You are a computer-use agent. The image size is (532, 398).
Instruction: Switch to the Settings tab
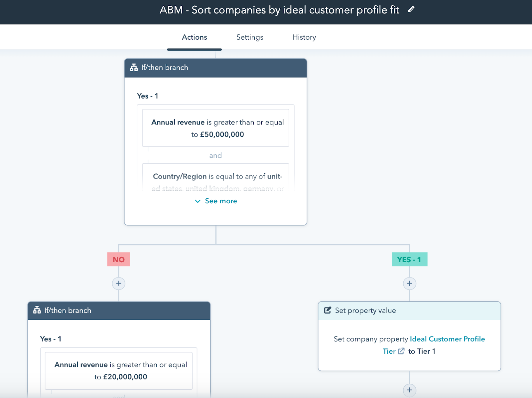250,37
